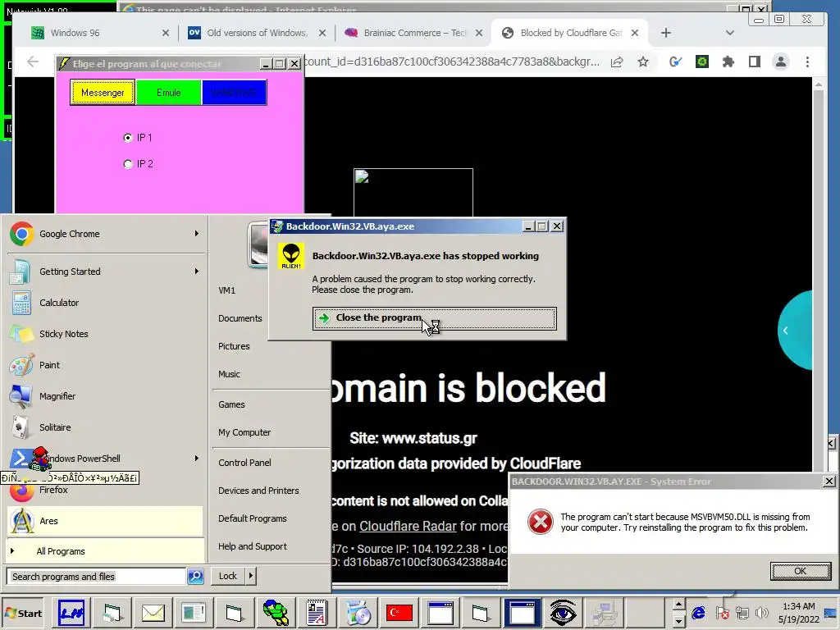Launch Paint from Start menu
The height and width of the screenshot is (630, 840).
(106, 365)
